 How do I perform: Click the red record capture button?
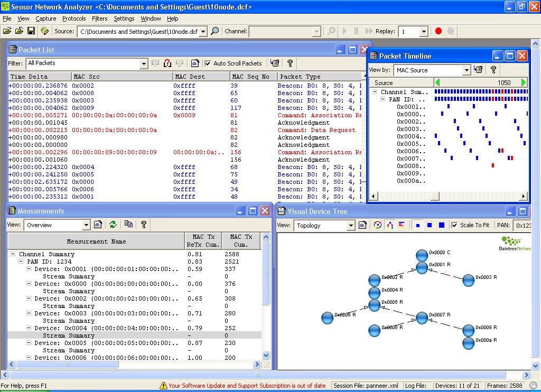tap(438, 31)
